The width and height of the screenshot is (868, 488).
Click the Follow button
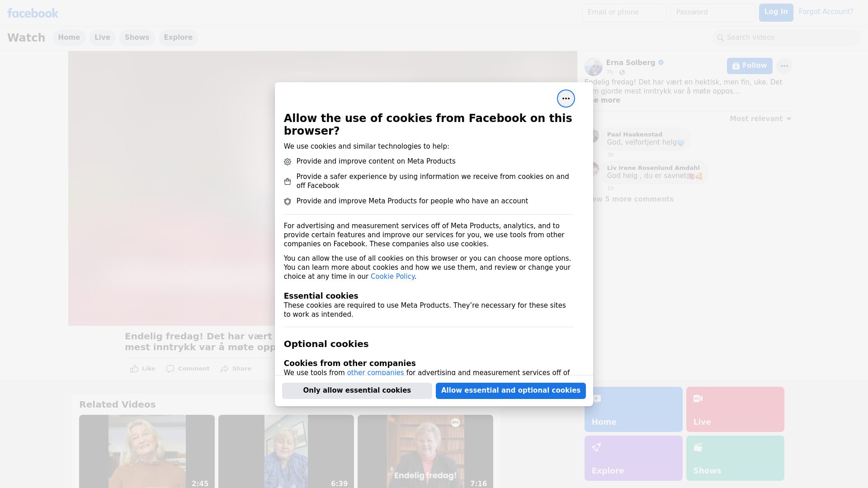coord(750,66)
